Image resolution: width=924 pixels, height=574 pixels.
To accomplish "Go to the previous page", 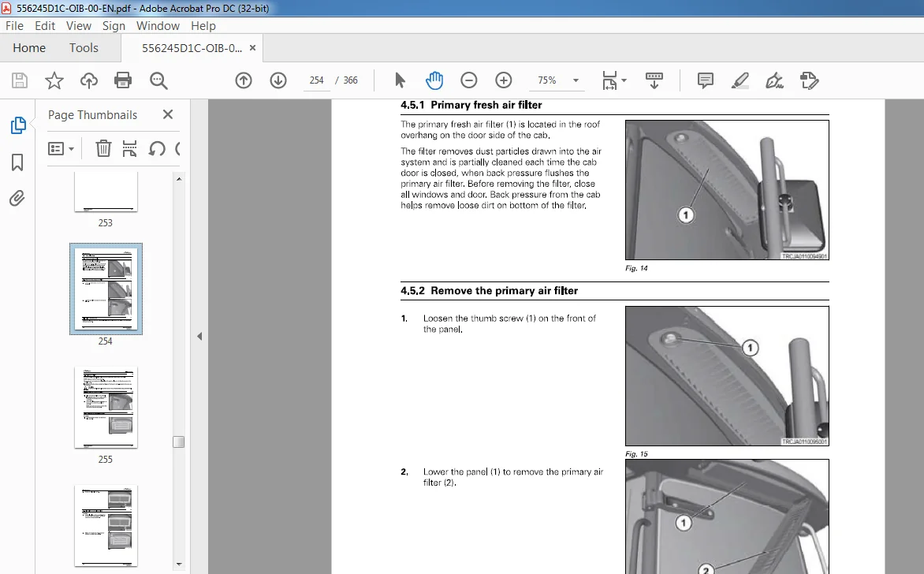I will (244, 80).
